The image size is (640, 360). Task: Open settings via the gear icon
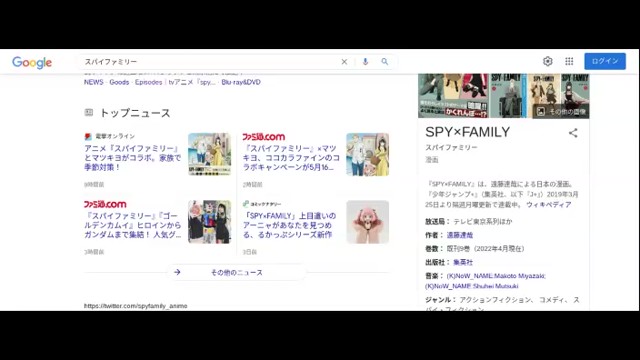point(548,61)
